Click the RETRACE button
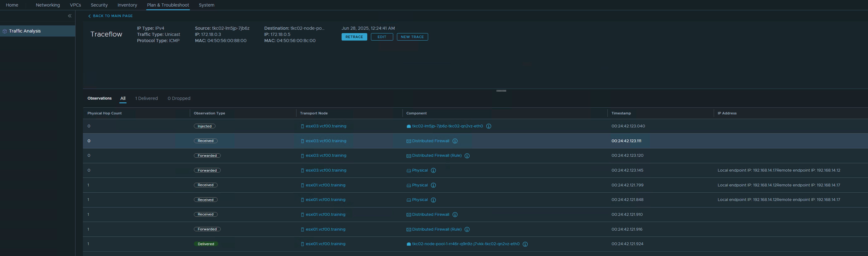Screen dimensions: 868x256 pyautogui.click(x=354, y=37)
